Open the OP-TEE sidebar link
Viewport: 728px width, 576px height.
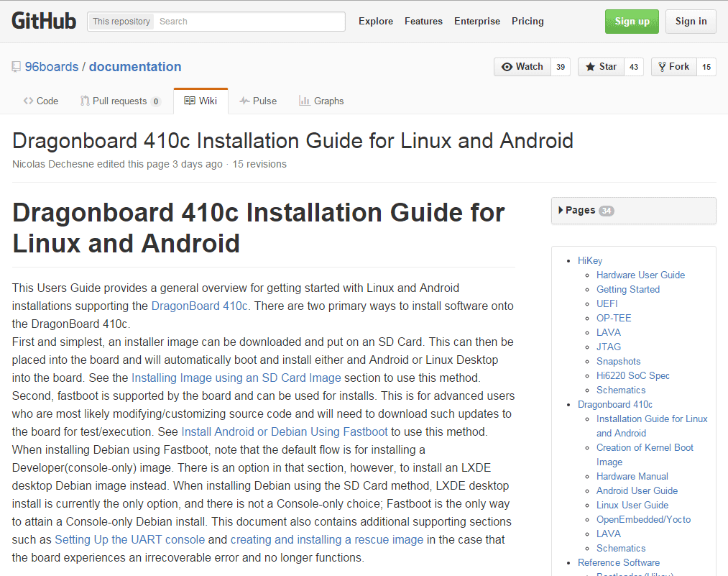tap(614, 318)
